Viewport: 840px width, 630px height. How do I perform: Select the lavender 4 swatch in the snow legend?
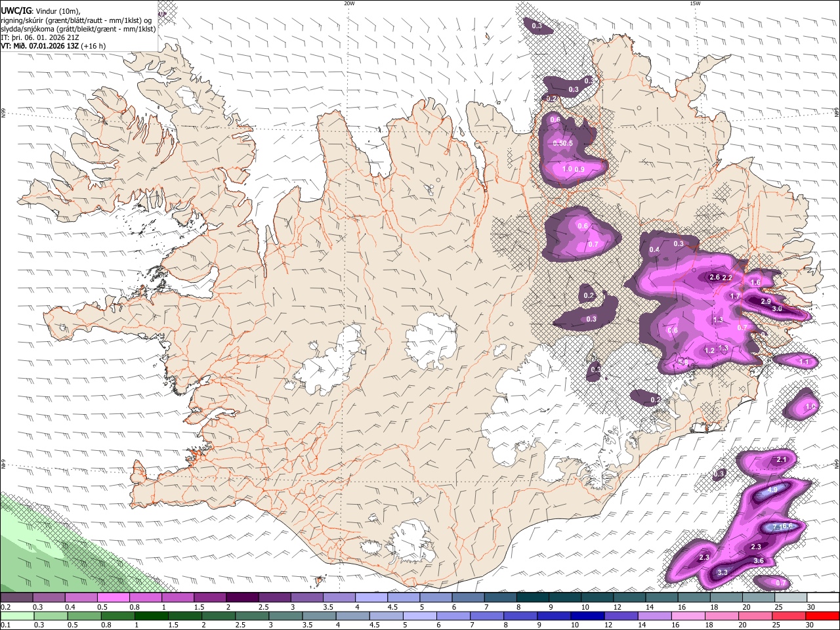click(371, 598)
